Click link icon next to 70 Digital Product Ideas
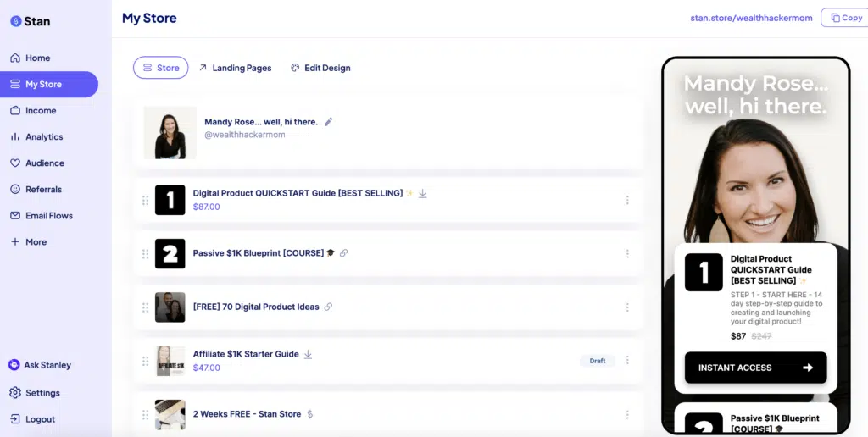 [328, 307]
